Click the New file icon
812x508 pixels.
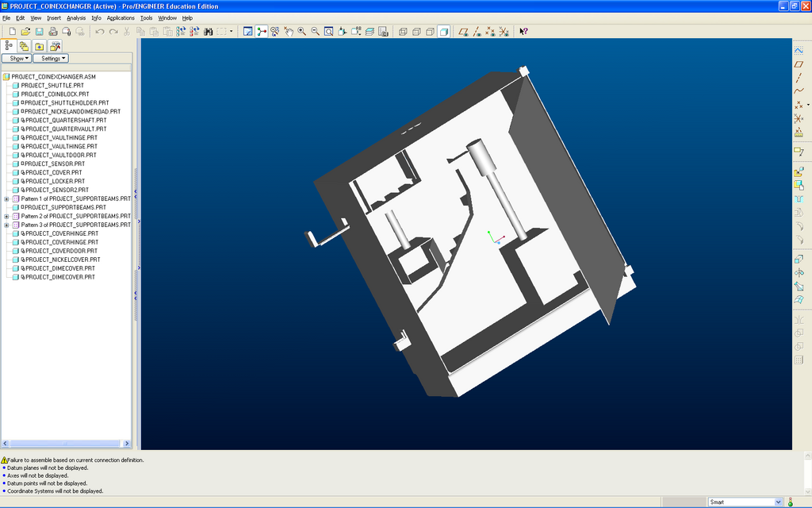click(13, 32)
